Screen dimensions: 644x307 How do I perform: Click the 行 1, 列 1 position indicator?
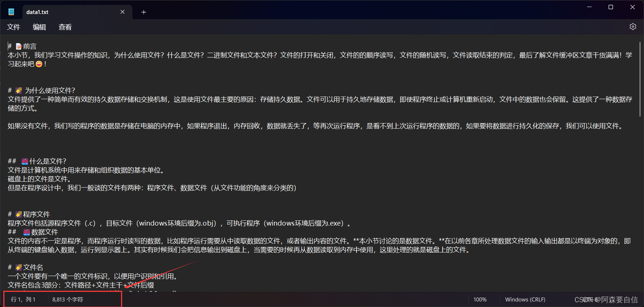[23, 300]
